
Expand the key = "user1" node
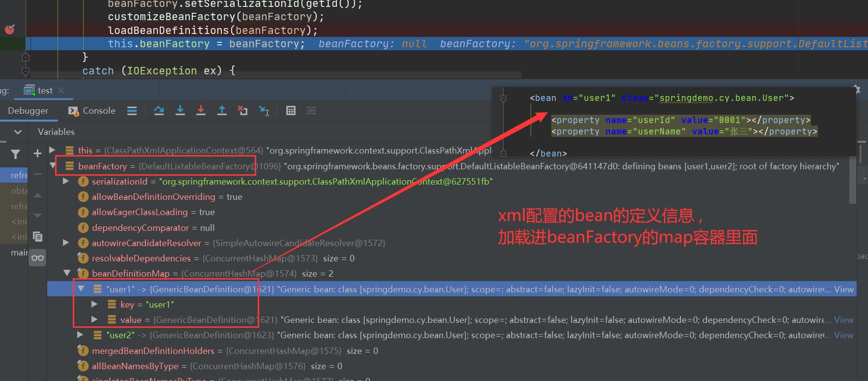[94, 304]
